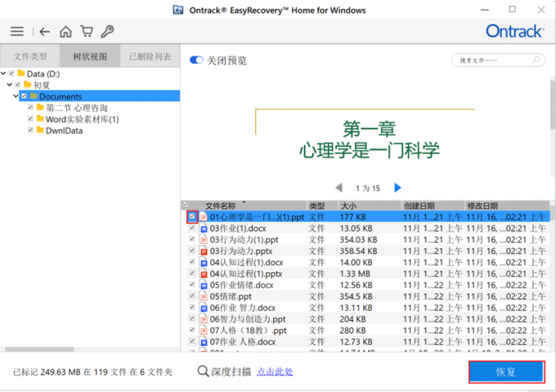Go to home screen icon
Viewport: 556px width, 392px height.
click(x=65, y=32)
